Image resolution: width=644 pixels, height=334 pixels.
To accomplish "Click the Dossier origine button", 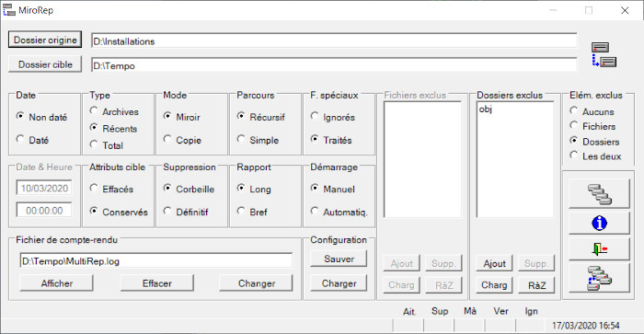I will click(x=45, y=40).
